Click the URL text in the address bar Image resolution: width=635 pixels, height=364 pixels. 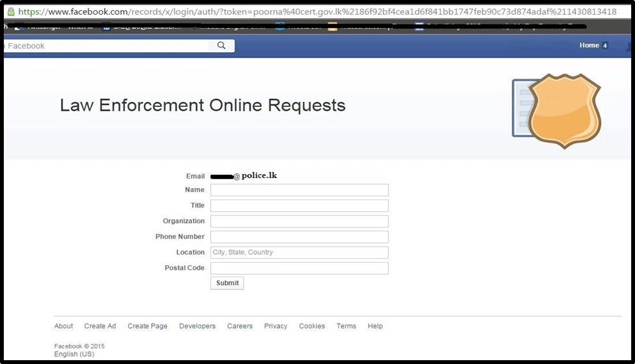(317, 11)
